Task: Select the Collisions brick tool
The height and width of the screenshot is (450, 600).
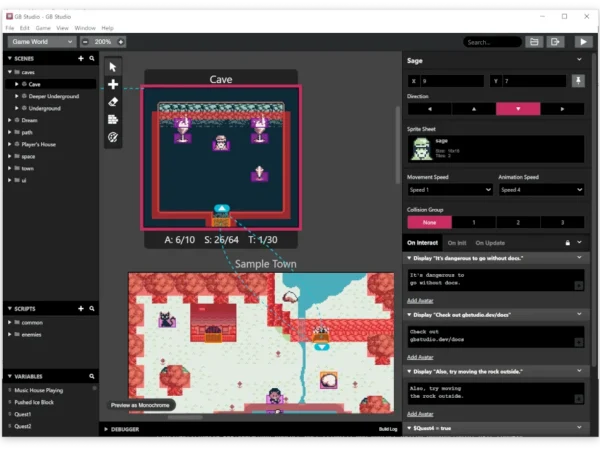Action: tap(113, 119)
